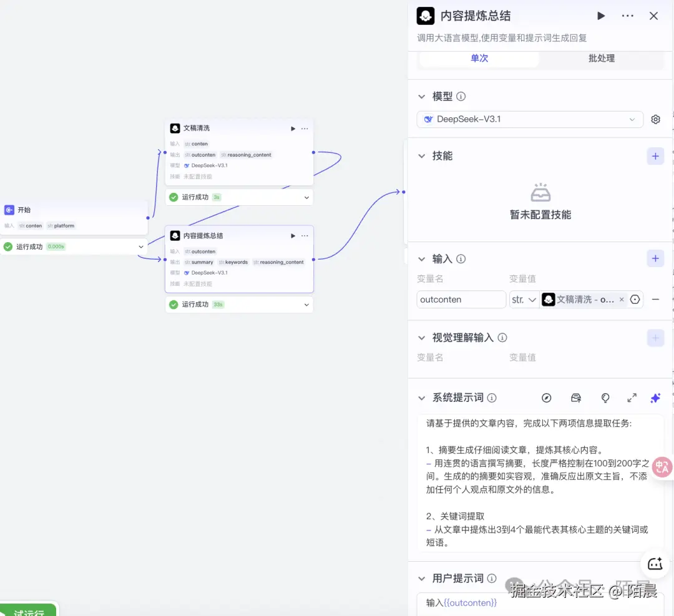Collapse the 模型 section
This screenshot has width=674, height=616.
coord(422,96)
